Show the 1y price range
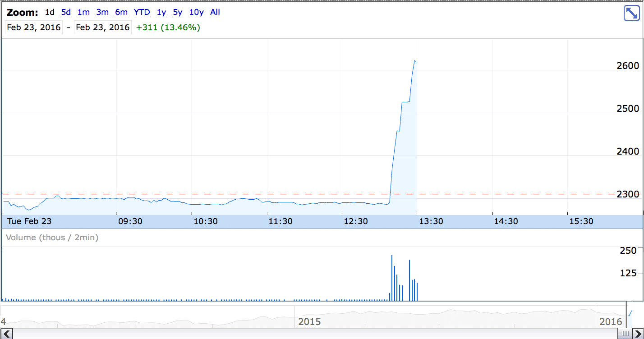Screen dimensions: 644x339 (161, 13)
